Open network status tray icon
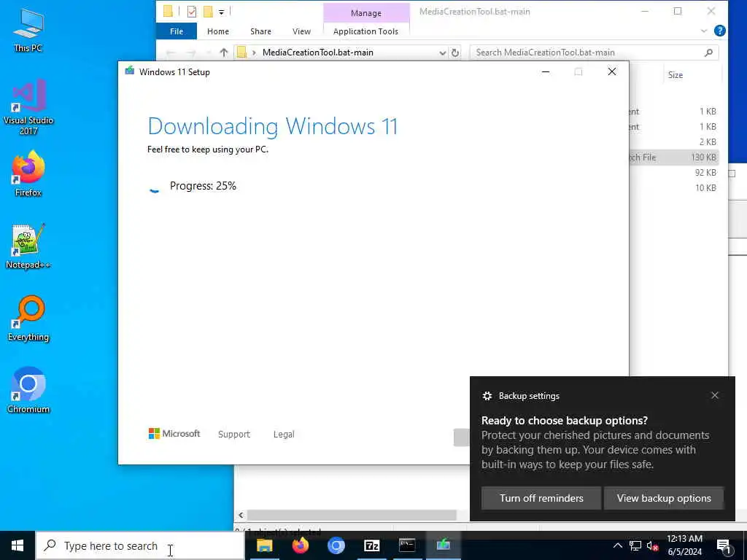 tap(635, 545)
